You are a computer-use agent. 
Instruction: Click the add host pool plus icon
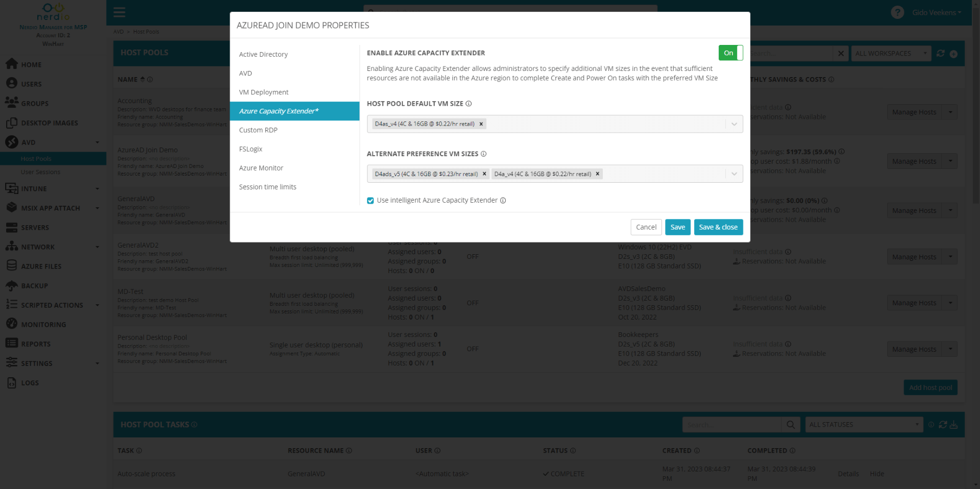pyautogui.click(x=953, y=54)
